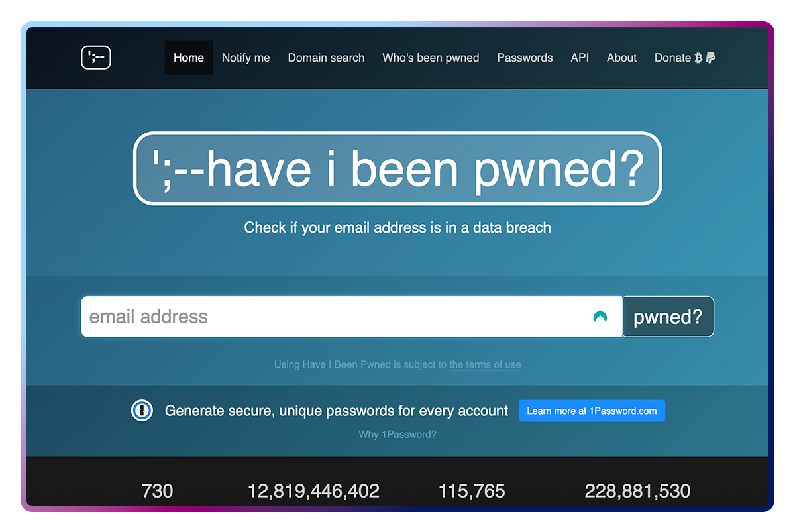Click the 12,819,446,402 statistic number
The height and width of the screenshot is (532, 795).
click(x=313, y=491)
